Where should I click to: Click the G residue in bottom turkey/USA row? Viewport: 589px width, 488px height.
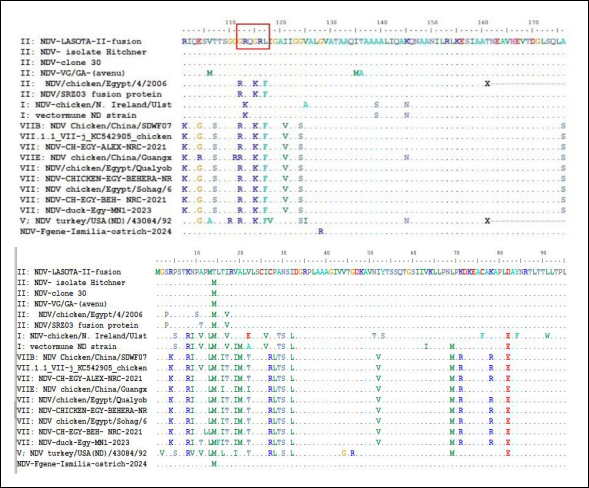(343, 453)
